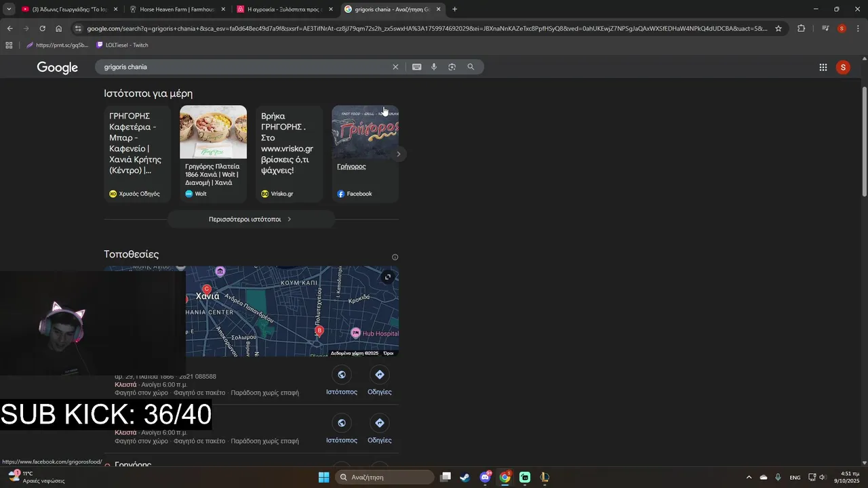Open the Wolt food bowls thumbnail
The height and width of the screenshot is (488, 868).
click(x=213, y=131)
